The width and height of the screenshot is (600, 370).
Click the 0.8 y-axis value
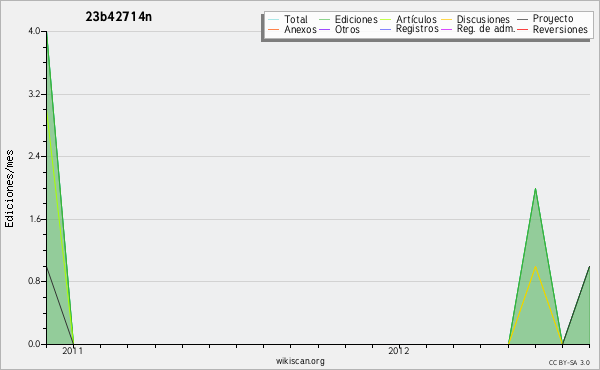pyautogui.click(x=34, y=281)
